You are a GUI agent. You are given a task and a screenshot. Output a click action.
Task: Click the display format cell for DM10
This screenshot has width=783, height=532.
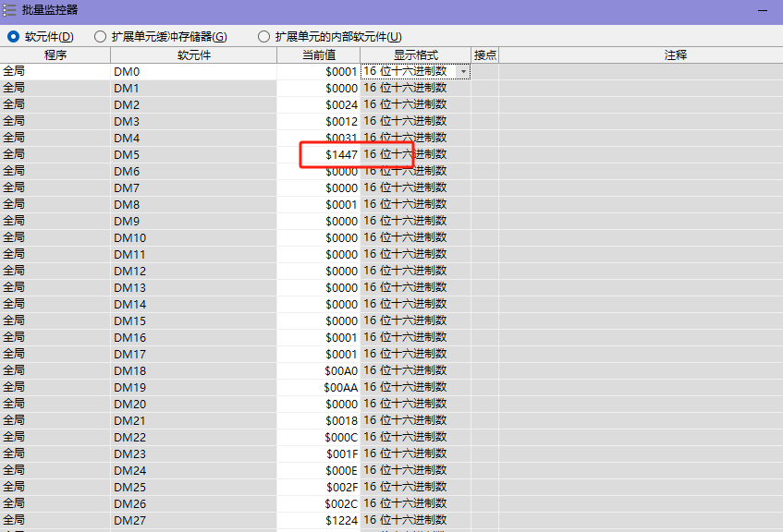click(415, 238)
